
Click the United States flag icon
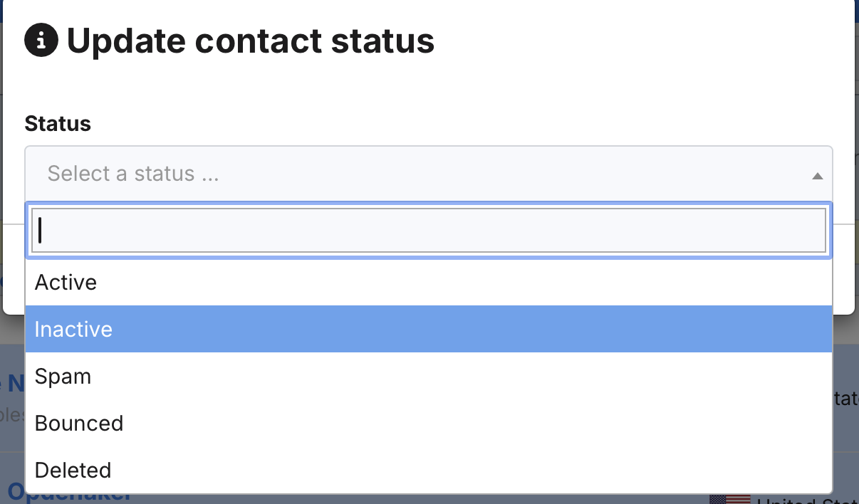pos(729,499)
